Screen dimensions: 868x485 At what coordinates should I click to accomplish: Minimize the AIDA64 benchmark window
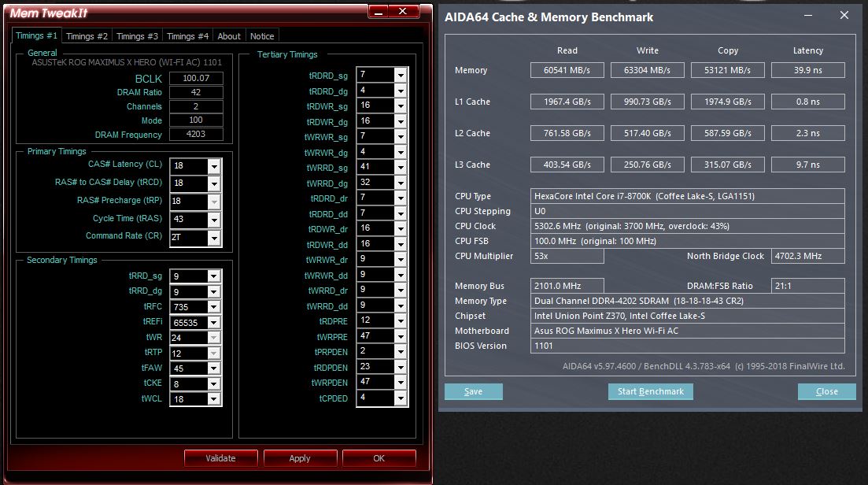tap(808, 16)
